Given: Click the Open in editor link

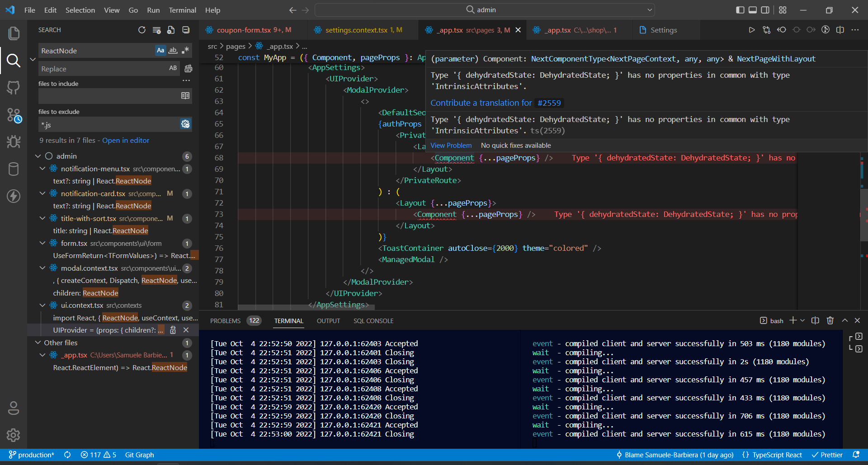Looking at the screenshot, I should (126, 141).
